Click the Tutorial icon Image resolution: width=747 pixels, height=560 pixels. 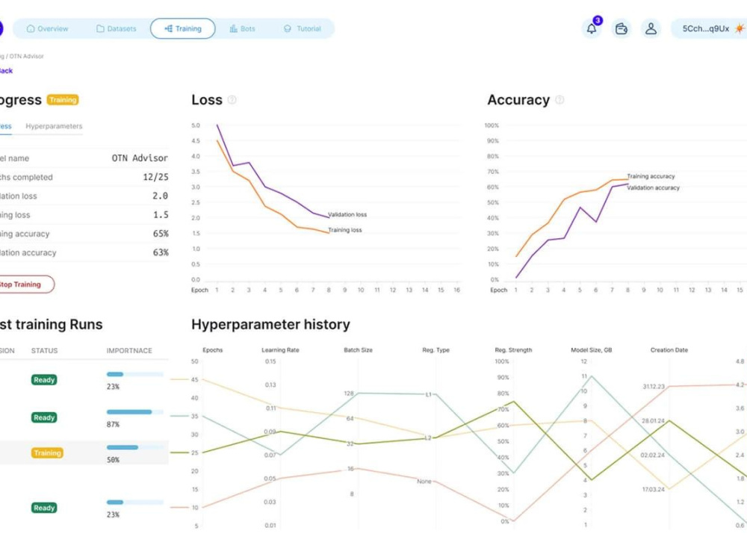(x=288, y=28)
